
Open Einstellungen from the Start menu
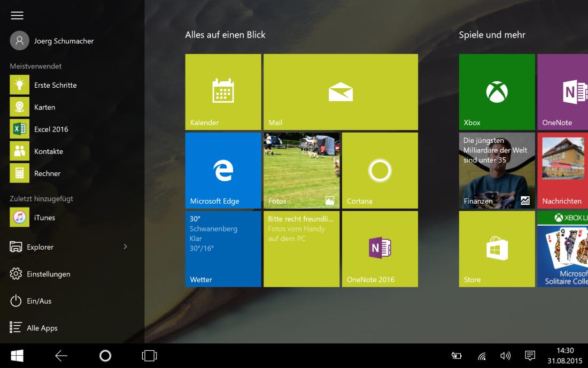[48, 274]
